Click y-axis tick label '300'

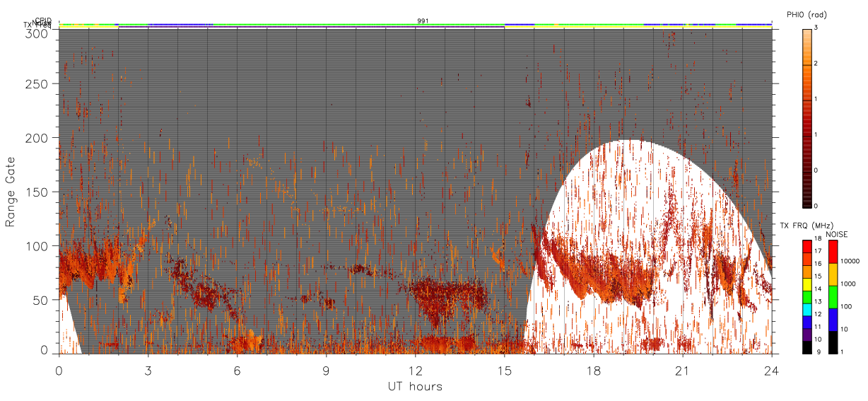pos(37,33)
